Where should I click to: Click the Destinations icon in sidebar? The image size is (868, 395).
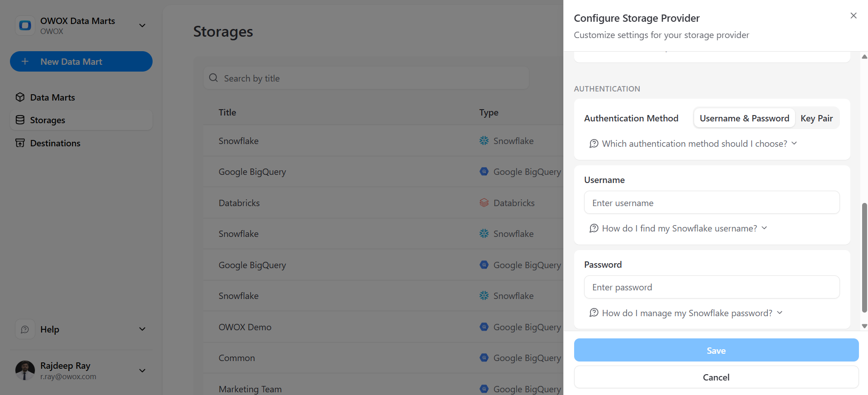click(x=20, y=143)
